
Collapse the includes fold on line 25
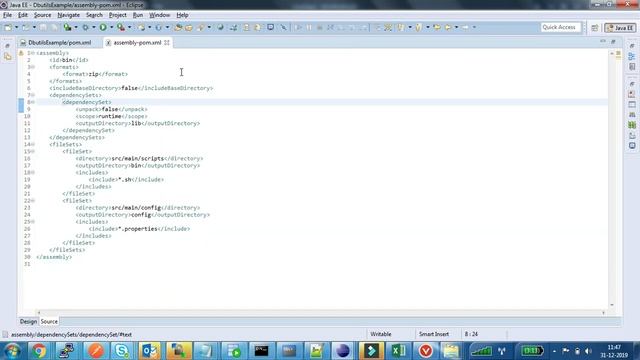(33, 222)
